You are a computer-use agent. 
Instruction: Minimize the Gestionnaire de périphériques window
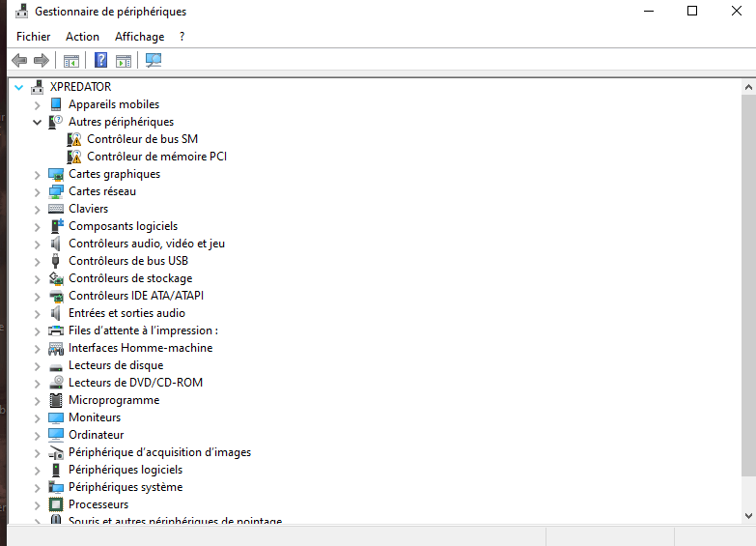click(649, 11)
